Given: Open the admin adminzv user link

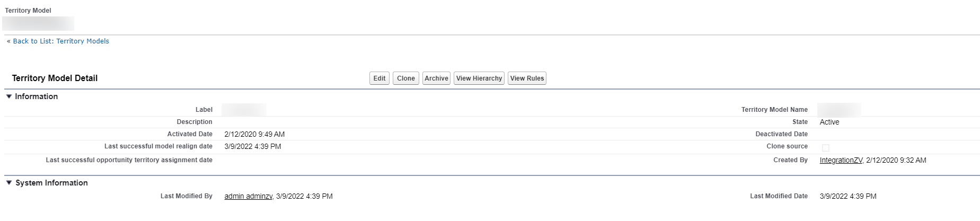Looking at the screenshot, I should coord(248,196).
